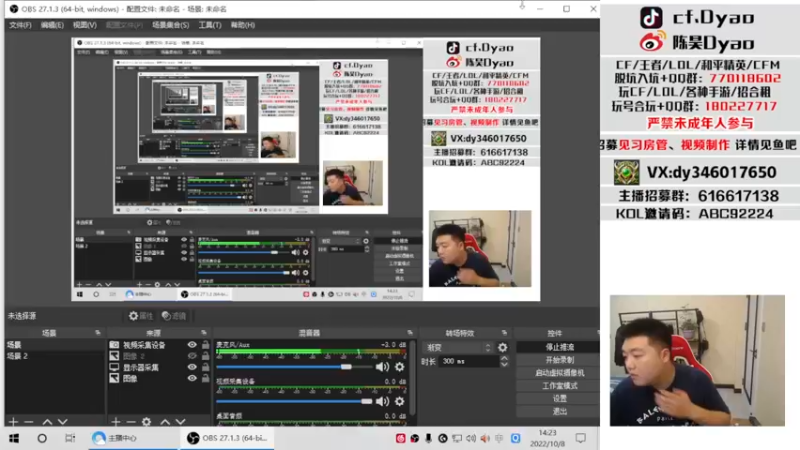Toggle the lock on 显示器采集 source
The image size is (800, 450).
[x=205, y=367]
